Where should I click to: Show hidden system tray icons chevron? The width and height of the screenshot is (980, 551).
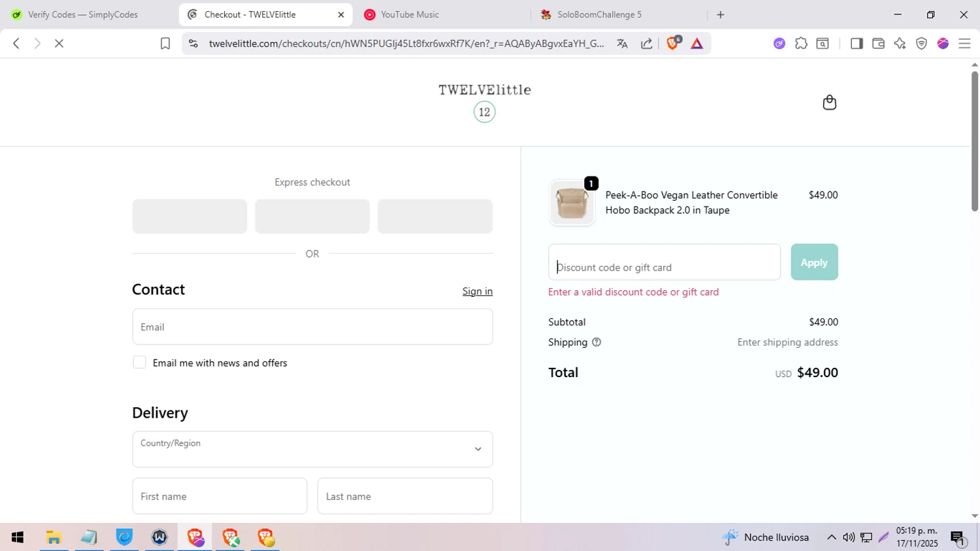click(x=831, y=537)
